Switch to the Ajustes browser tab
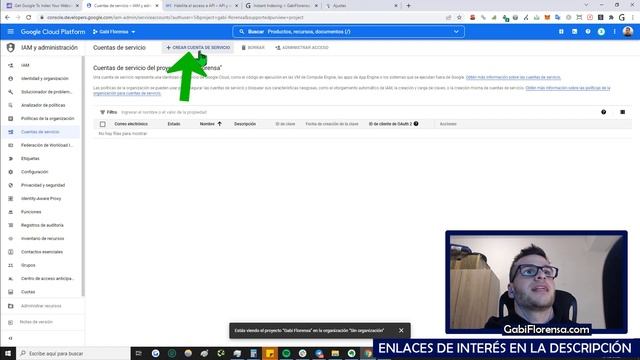 [x=361, y=6]
